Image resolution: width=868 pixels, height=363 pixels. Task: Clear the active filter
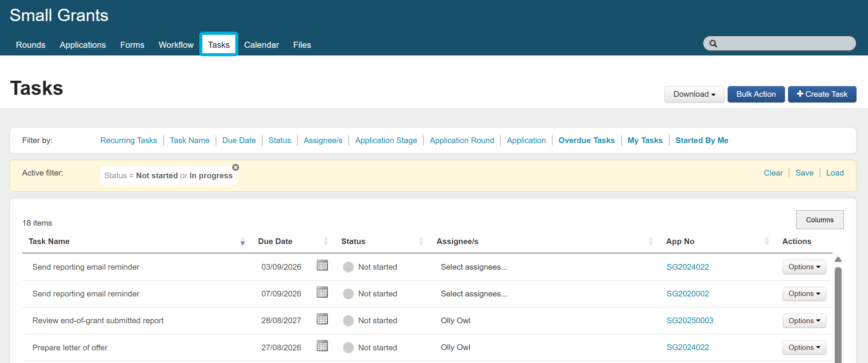773,173
